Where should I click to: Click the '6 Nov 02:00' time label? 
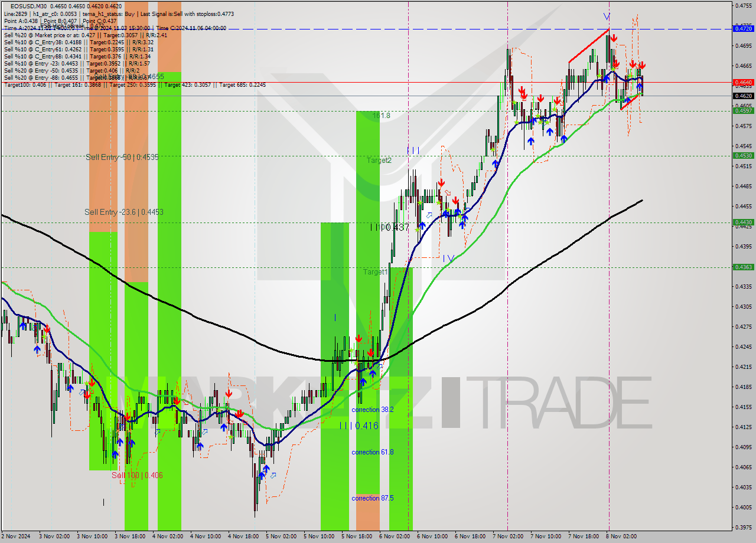pos(395,537)
